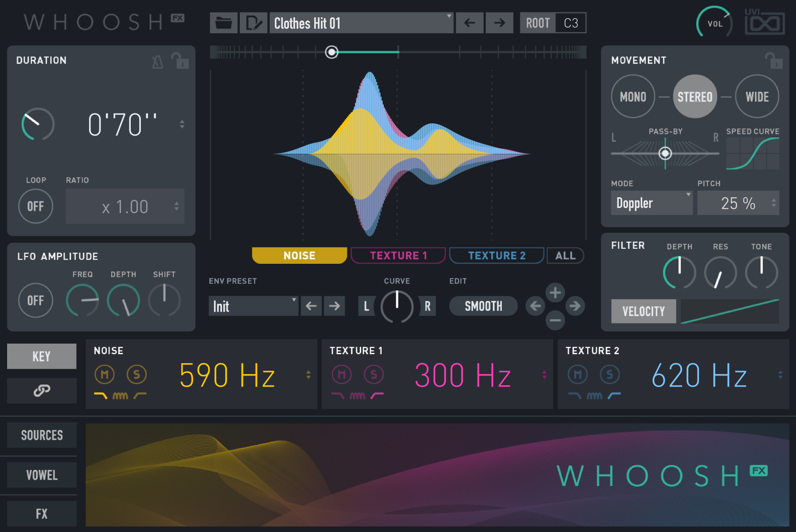Image resolution: width=796 pixels, height=532 pixels.
Task: Click the SMOOTH edit button
Action: click(483, 306)
